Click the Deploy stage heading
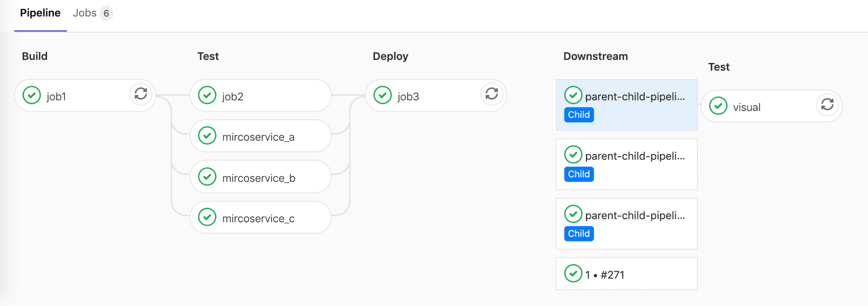Image resolution: width=868 pixels, height=306 pixels. point(390,56)
